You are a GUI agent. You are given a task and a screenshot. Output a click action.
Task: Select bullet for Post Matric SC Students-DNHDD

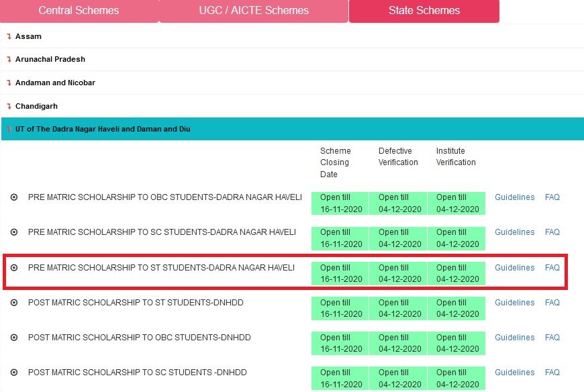tap(14, 373)
